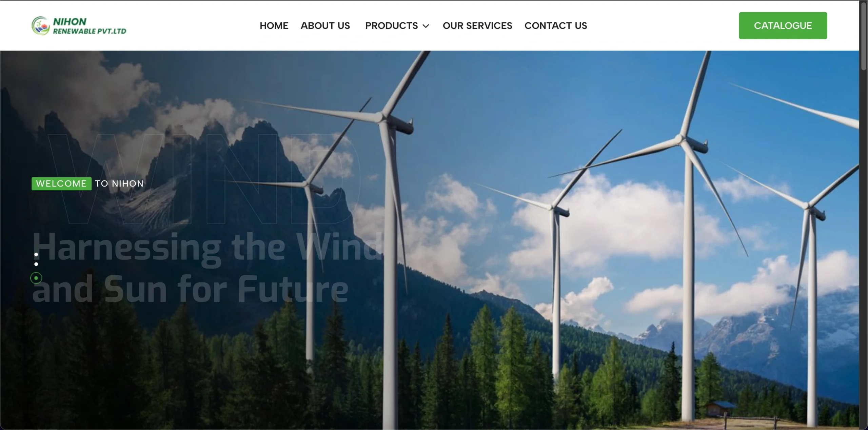The width and height of the screenshot is (868, 430).
Task: Open the ABOUT US page
Action: [x=325, y=26]
